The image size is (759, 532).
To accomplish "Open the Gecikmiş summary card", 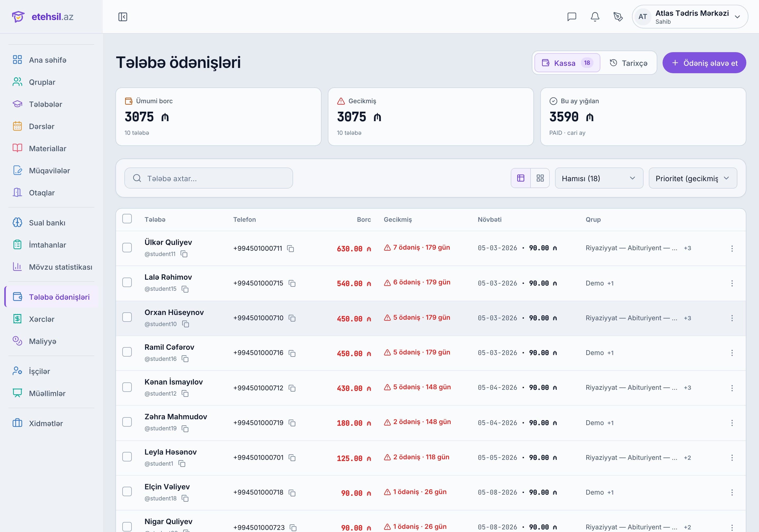I will click(x=430, y=117).
